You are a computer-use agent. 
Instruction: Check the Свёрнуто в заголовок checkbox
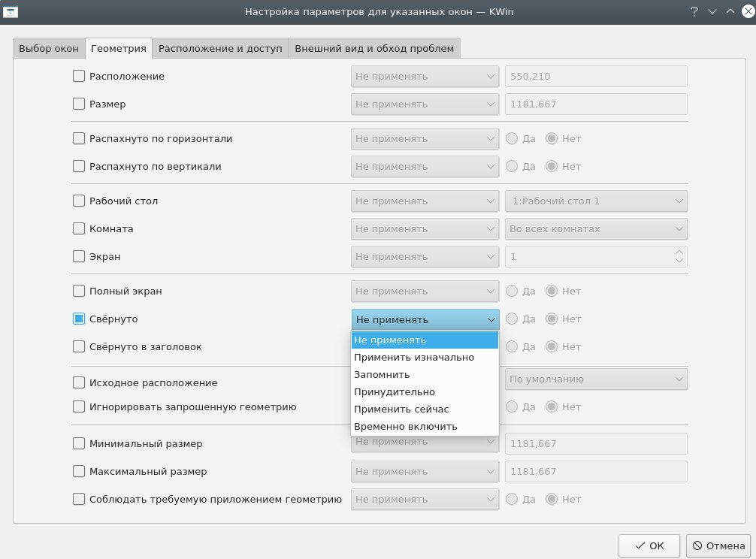pos(79,347)
